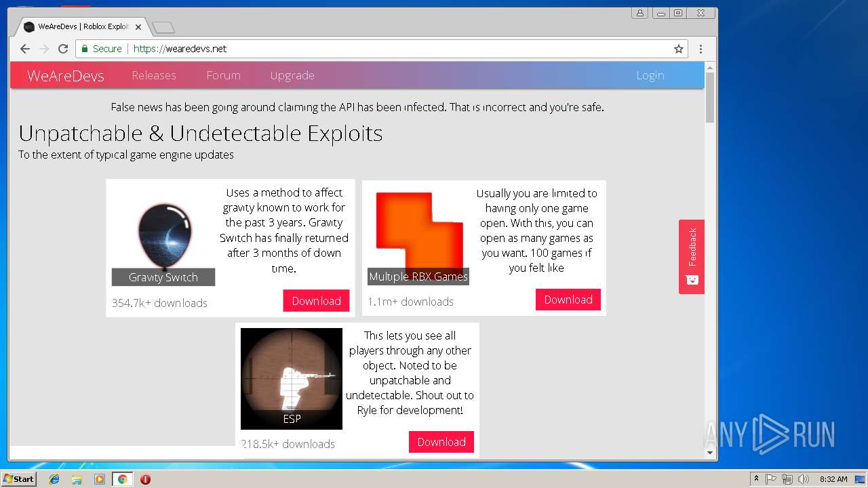The image size is (868, 488).
Task: Reload the page with the refresh icon
Action: coord(63,49)
